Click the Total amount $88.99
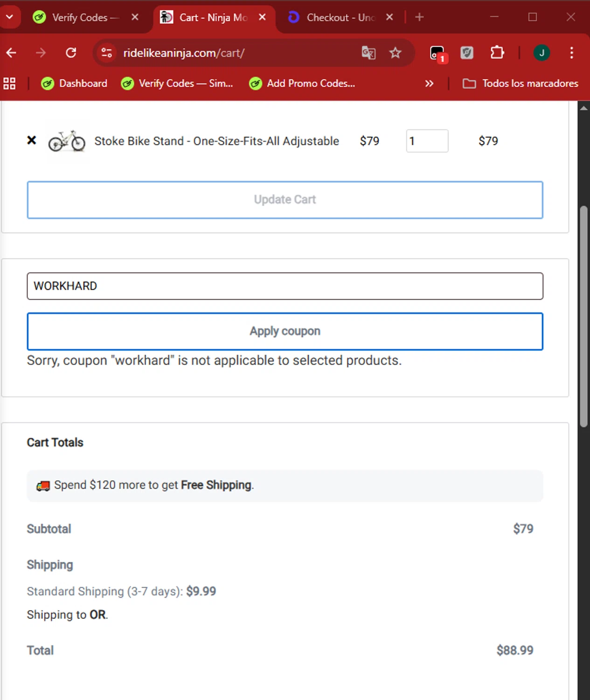Viewport: 590px width, 700px height. point(515,650)
